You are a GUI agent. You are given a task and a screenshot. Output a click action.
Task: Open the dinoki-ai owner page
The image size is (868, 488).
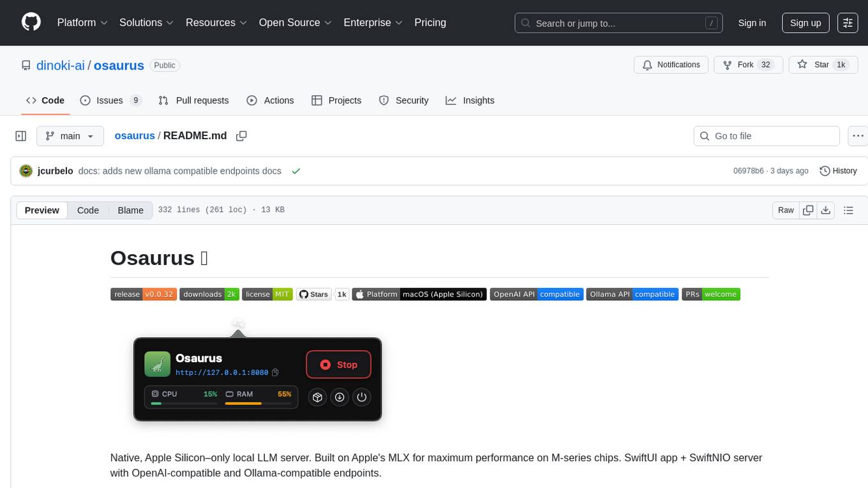click(x=61, y=65)
